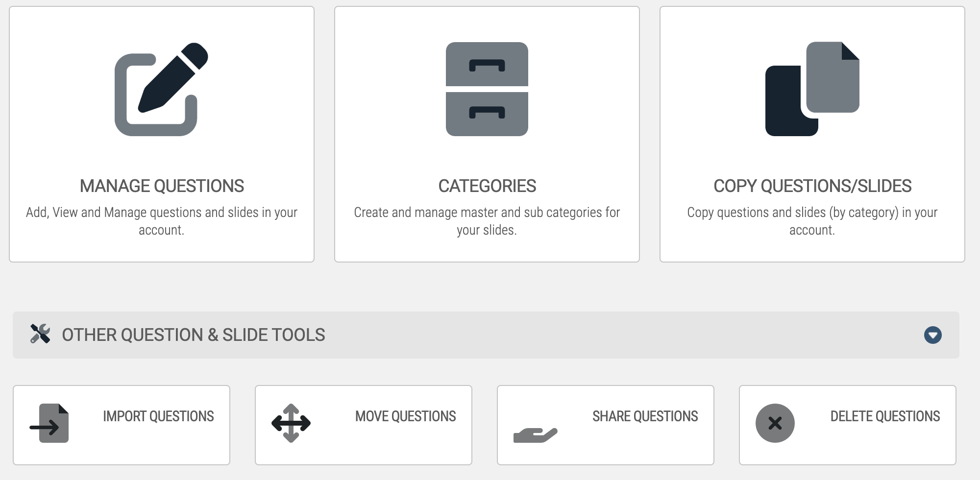Click the Categories file cabinet icon
The image size is (980, 480).
pos(487,89)
